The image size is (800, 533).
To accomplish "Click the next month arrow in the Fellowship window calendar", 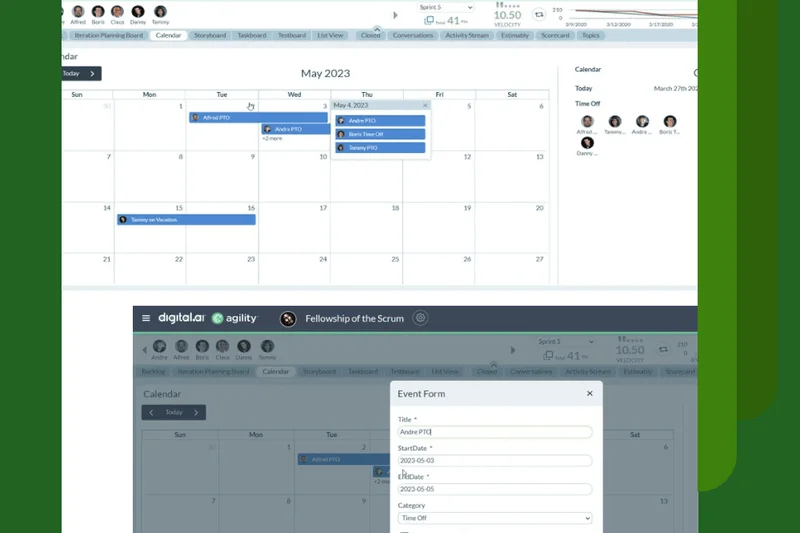I will 196,412.
